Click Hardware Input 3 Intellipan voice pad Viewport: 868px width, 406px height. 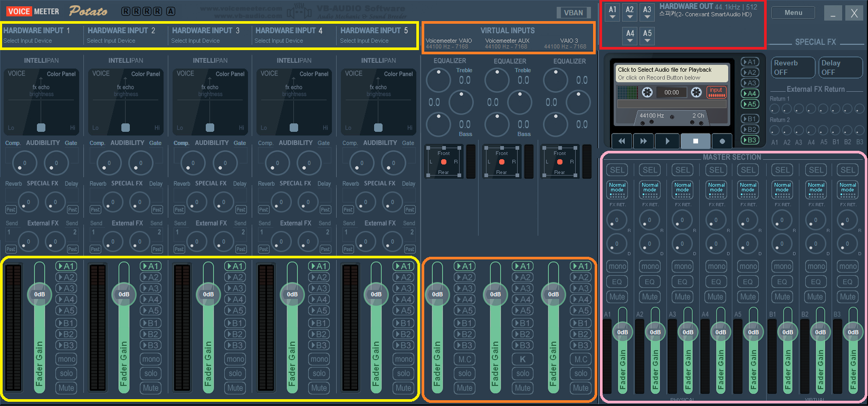click(x=210, y=102)
